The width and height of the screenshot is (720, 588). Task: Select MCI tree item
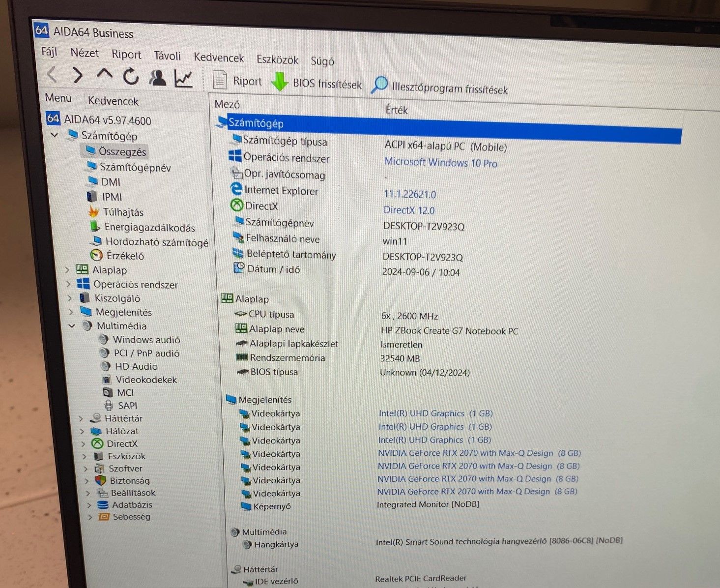click(x=118, y=392)
